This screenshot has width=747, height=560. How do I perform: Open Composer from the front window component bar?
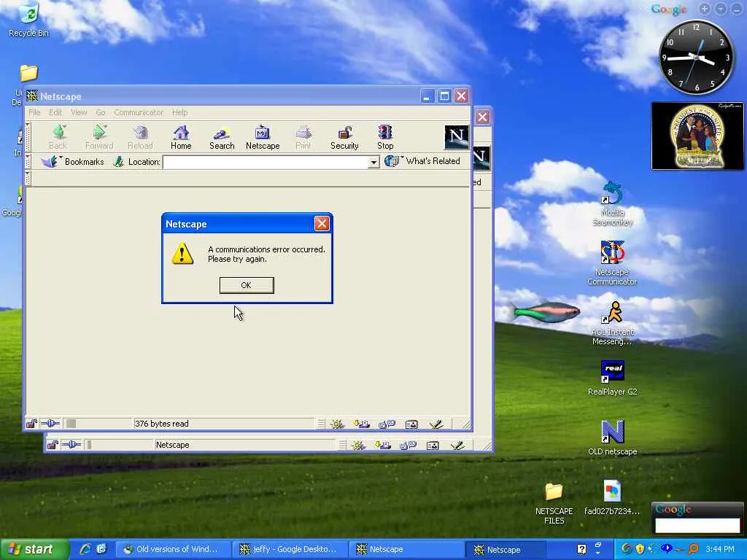click(436, 424)
